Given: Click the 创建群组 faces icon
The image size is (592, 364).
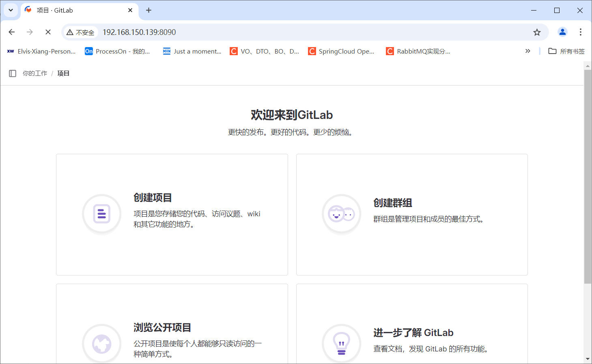Looking at the screenshot, I should (341, 214).
